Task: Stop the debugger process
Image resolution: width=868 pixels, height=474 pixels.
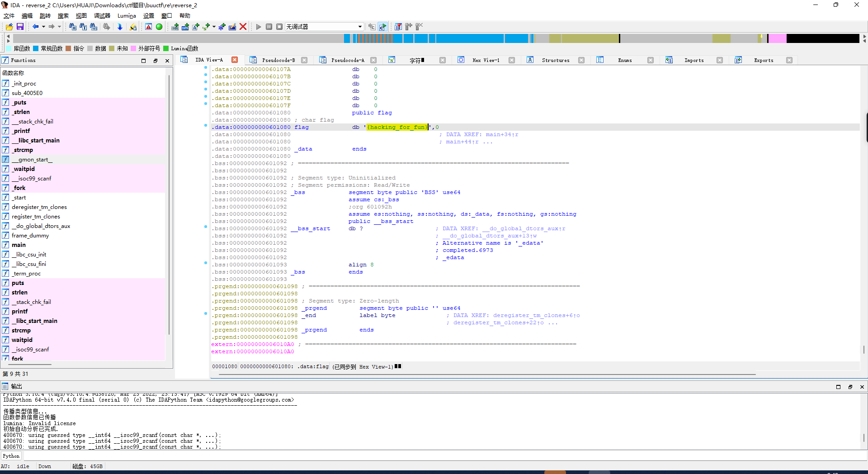Action: [x=279, y=27]
